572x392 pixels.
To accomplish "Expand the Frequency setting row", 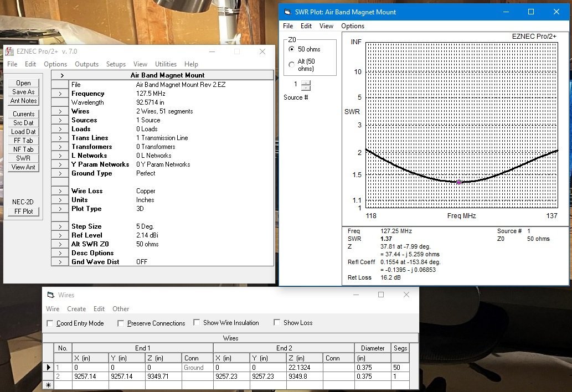I will pos(60,94).
